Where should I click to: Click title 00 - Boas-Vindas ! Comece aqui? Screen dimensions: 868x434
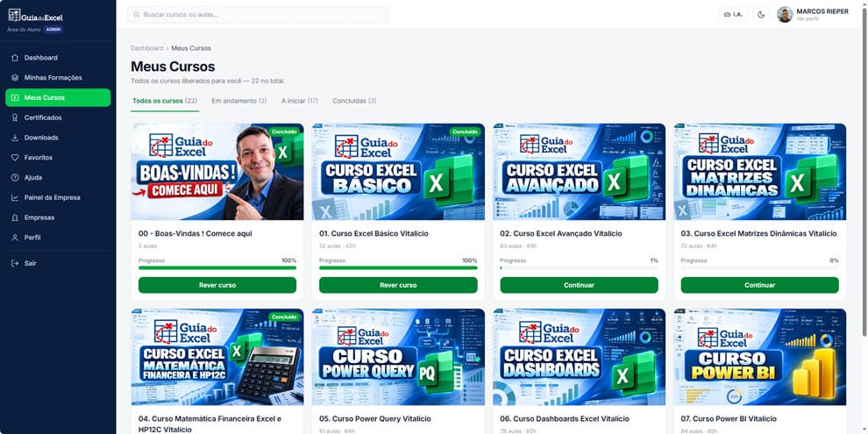click(x=196, y=233)
